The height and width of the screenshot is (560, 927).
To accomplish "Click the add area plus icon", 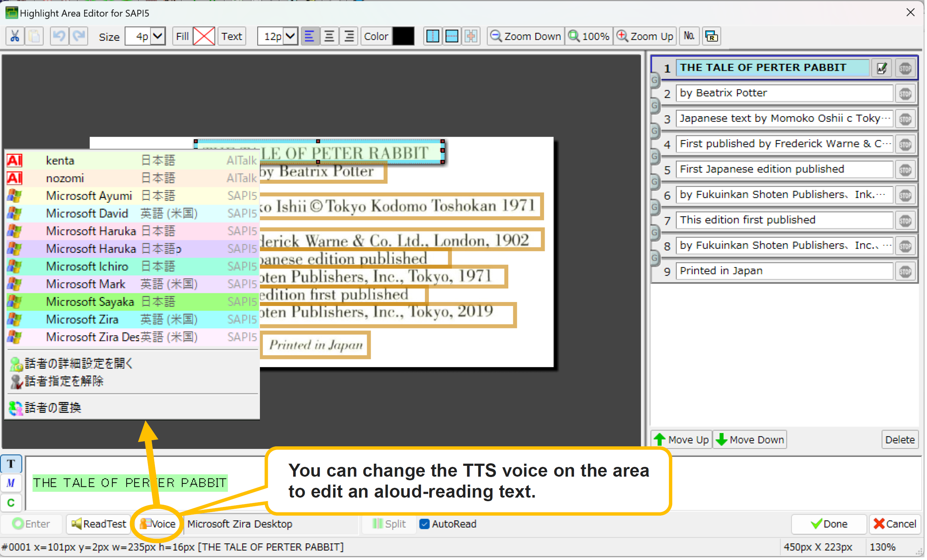I will (x=471, y=36).
